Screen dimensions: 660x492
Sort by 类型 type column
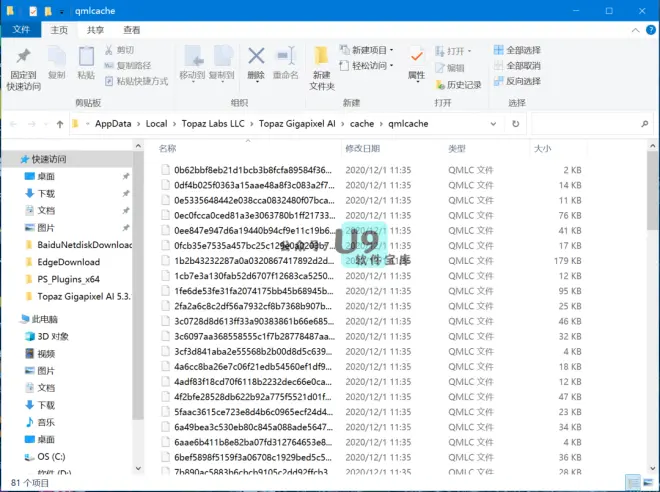pos(457,149)
